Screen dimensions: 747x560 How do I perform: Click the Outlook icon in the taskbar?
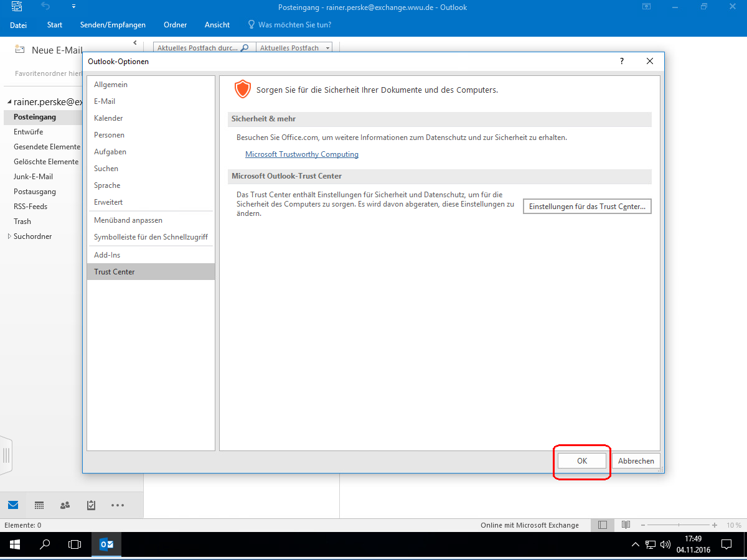(106, 544)
